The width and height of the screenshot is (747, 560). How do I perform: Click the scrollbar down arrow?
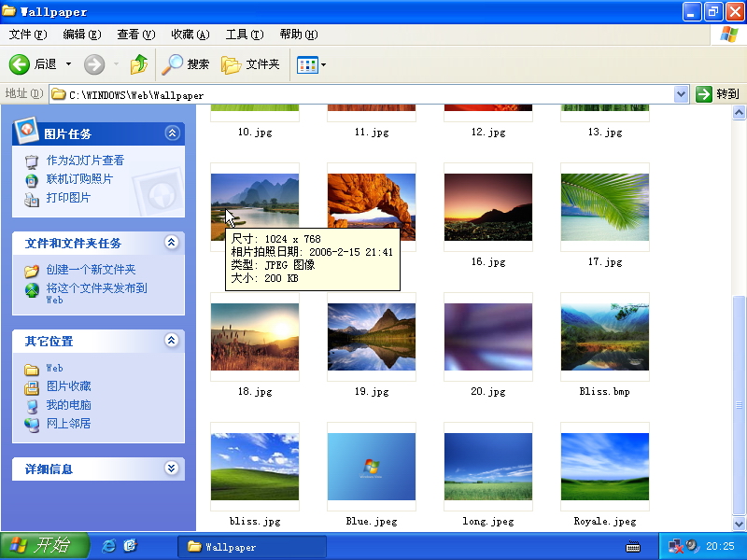[739, 524]
